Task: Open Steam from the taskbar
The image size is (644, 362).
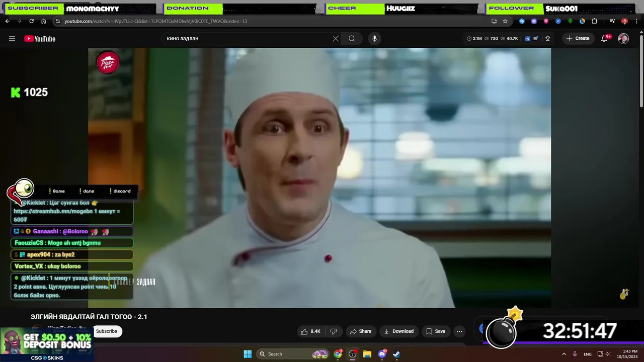Action: pyautogui.click(x=396, y=354)
